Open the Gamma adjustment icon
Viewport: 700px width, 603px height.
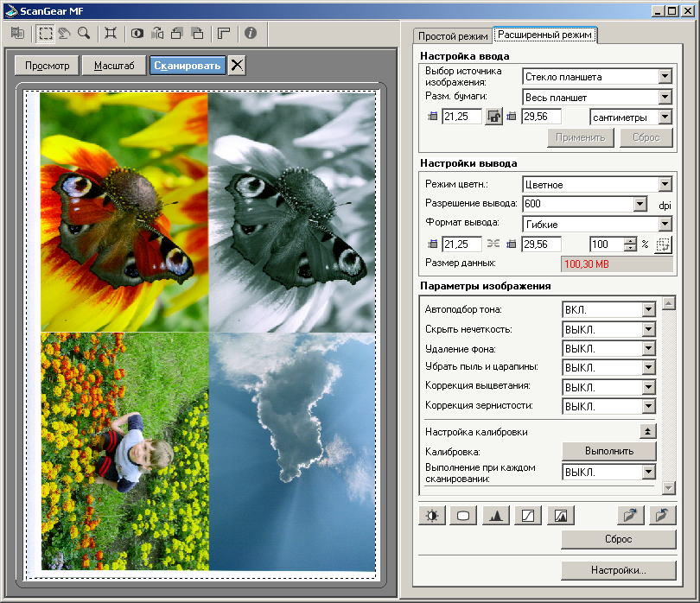click(463, 516)
